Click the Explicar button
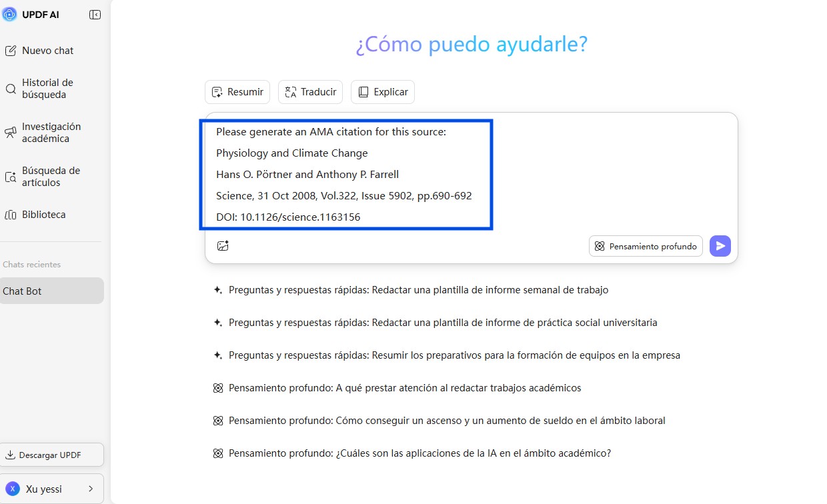 click(x=383, y=92)
